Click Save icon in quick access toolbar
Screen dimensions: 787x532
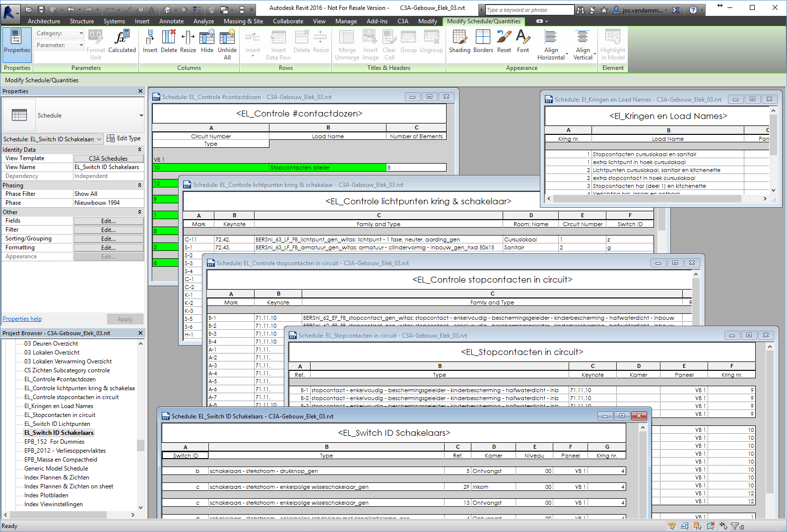click(41, 9)
